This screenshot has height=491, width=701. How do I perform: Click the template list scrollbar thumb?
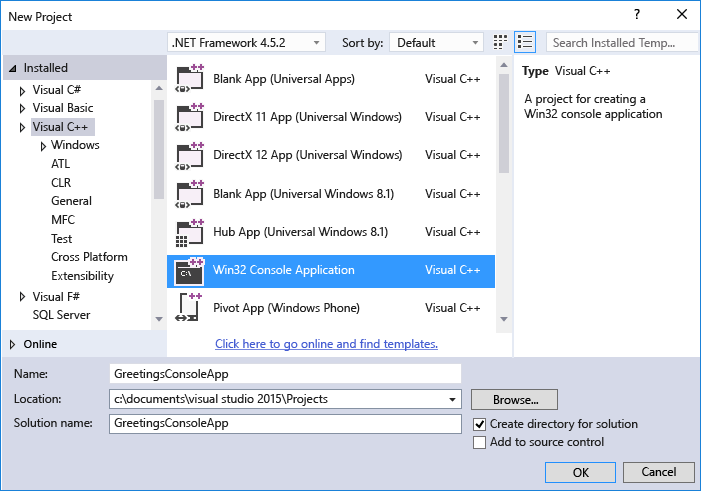(x=504, y=123)
